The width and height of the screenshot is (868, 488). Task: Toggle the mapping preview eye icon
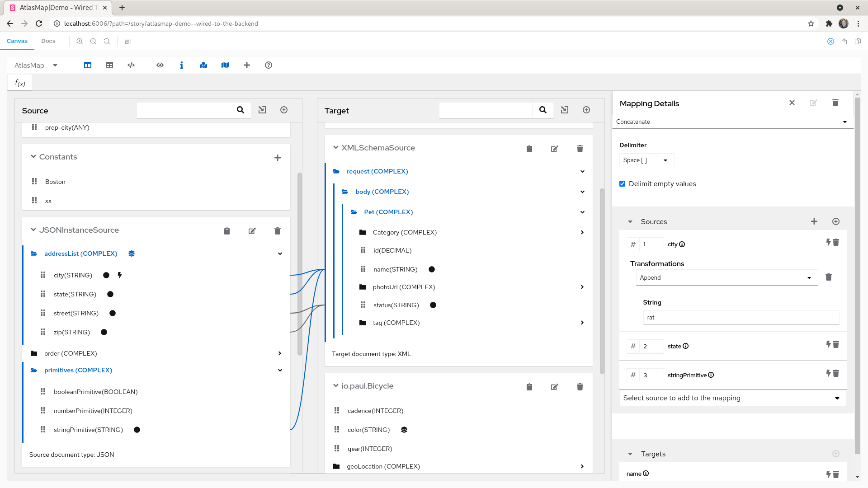point(160,65)
